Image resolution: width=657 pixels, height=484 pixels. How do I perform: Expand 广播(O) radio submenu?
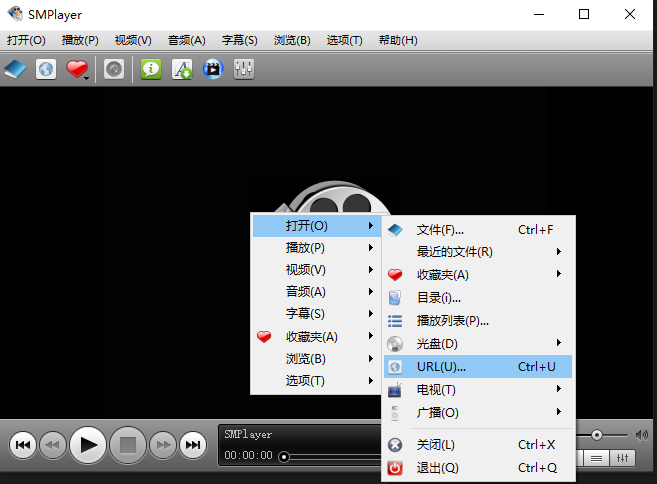[478, 413]
